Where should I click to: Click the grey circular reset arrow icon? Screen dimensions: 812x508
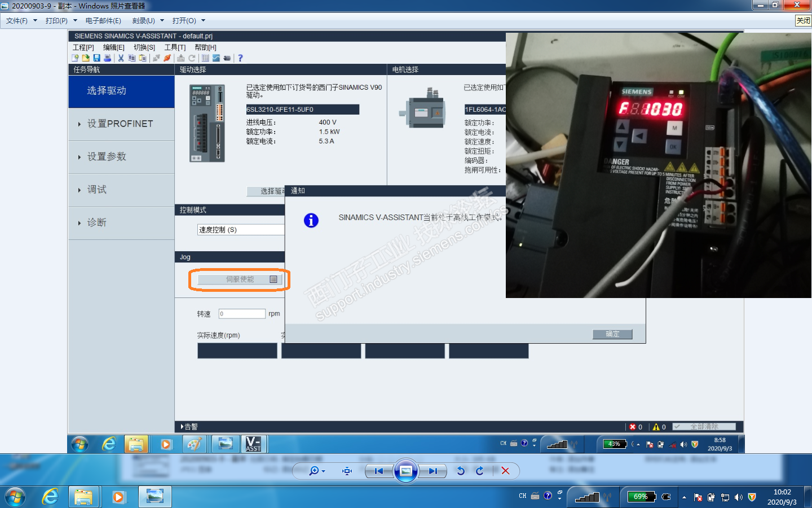pos(192,58)
